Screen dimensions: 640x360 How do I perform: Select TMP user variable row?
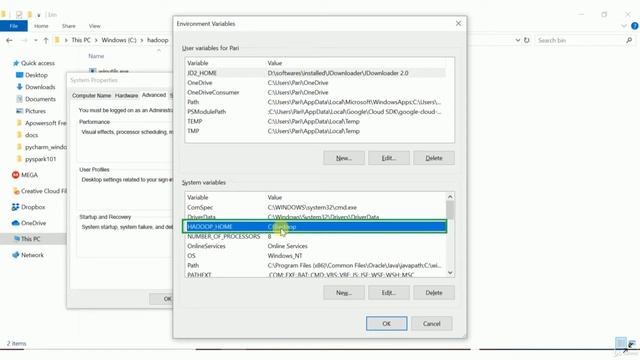315,131
